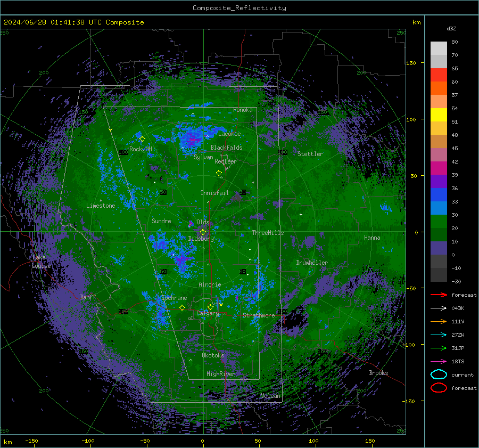Select the yellow diamond marker above Calgary
The height and width of the screenshot is (448, 479).
pos(210,307)
